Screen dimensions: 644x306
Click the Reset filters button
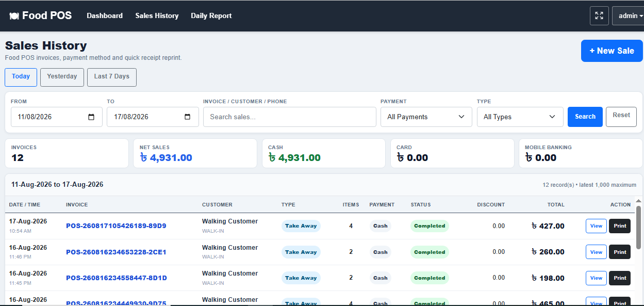[621, 117]
